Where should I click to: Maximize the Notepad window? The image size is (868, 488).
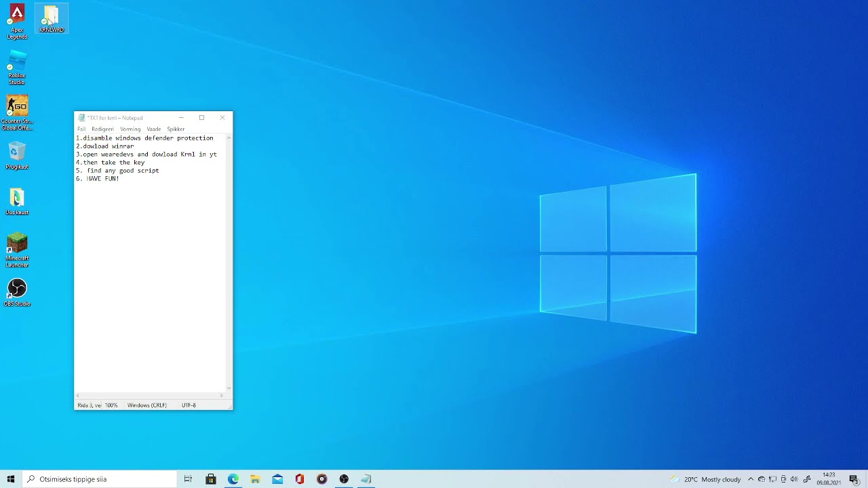tap(201, 118)
